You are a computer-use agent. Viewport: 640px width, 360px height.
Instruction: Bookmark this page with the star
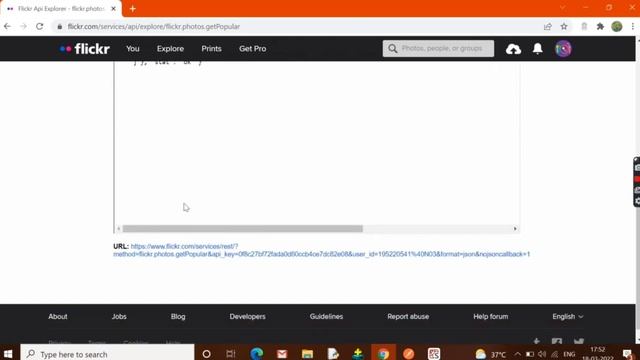(564, 27)
